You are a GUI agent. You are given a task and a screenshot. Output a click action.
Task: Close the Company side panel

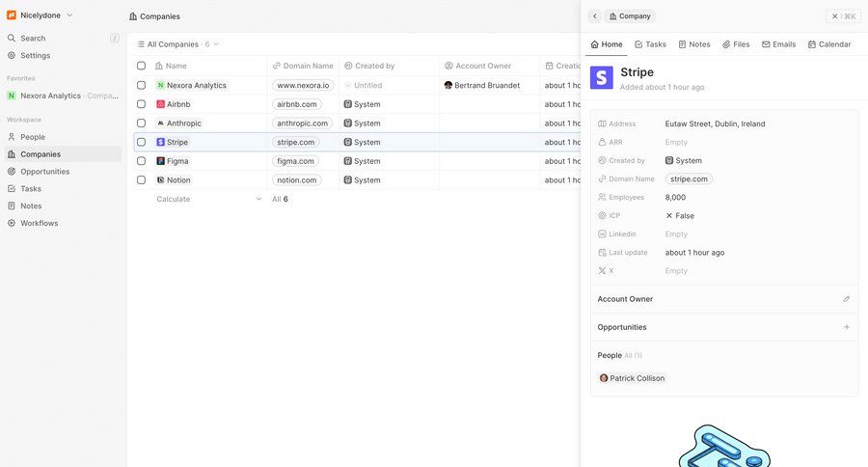(844, 16)
